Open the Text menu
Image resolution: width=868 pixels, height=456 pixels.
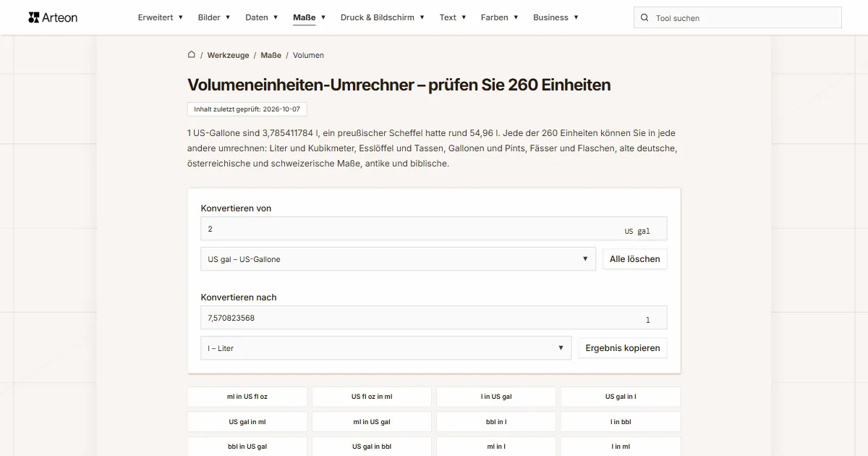[453, 17]
